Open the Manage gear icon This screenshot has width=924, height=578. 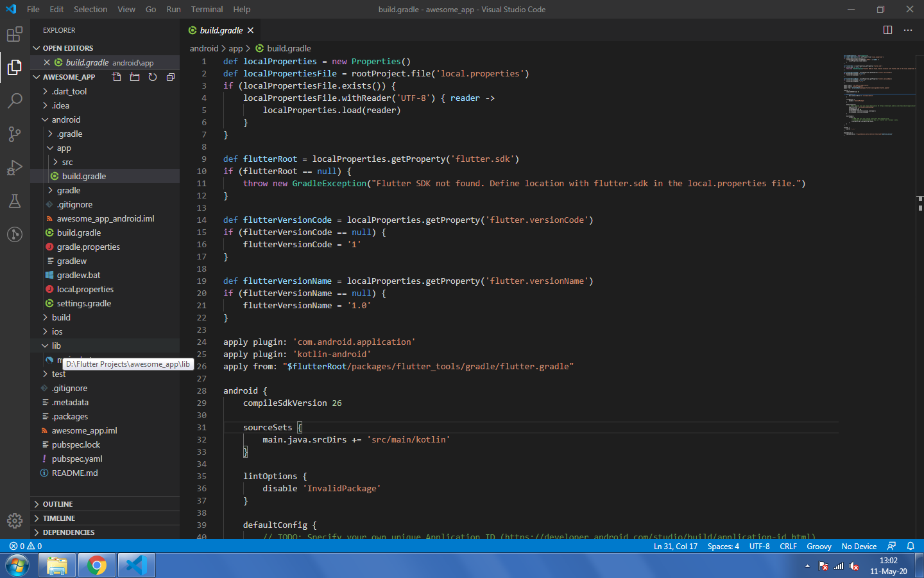[15, 521]
